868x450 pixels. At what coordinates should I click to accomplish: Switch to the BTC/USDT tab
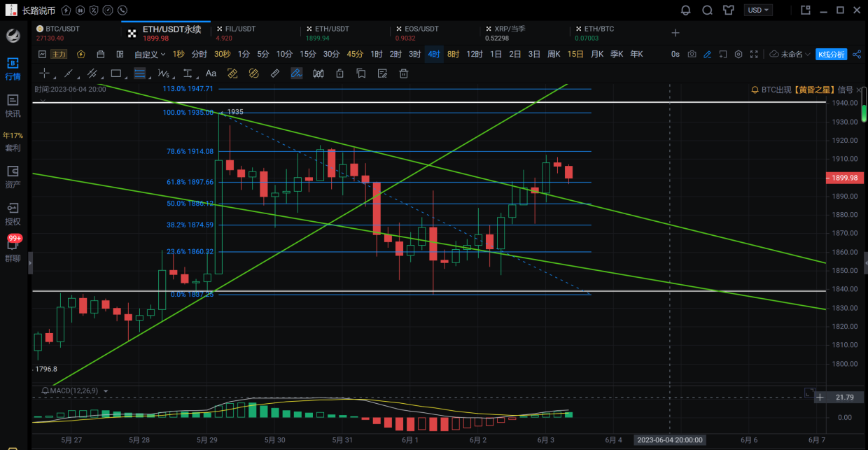[x=62, y=29]
